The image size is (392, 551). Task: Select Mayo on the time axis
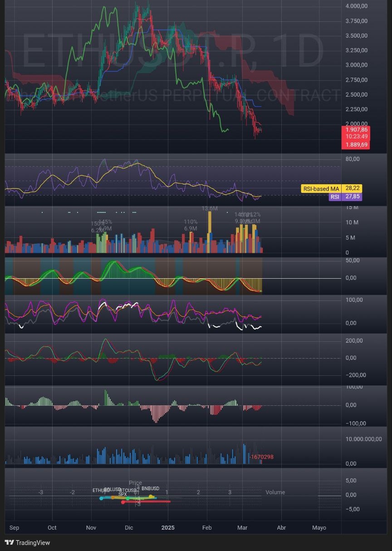click(319, 528)
